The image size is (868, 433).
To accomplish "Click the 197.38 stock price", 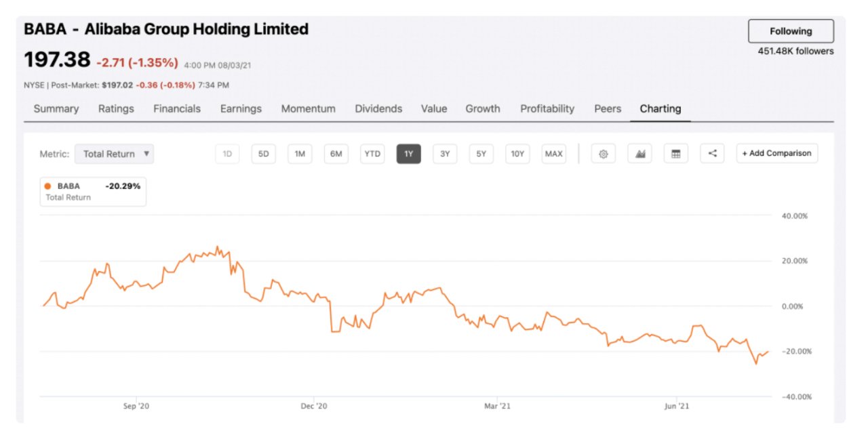I will tap(57, 60).
